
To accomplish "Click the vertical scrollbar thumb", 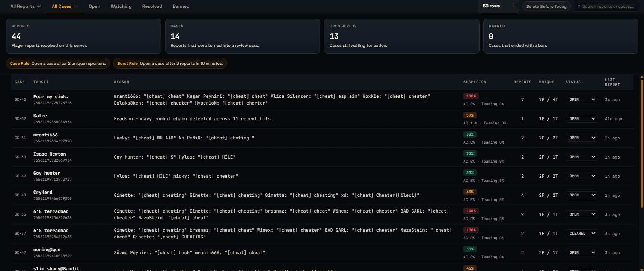I will click(x=642, y=143).
